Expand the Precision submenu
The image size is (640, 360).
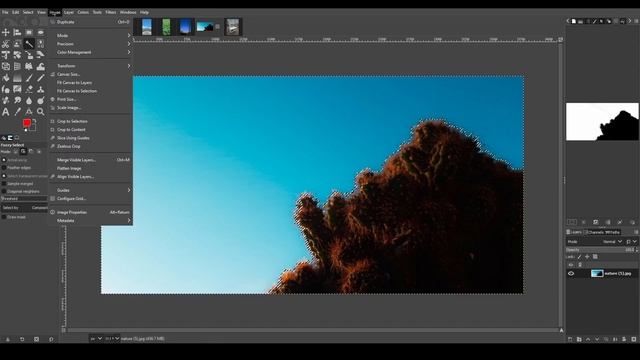tap(91, 44)
